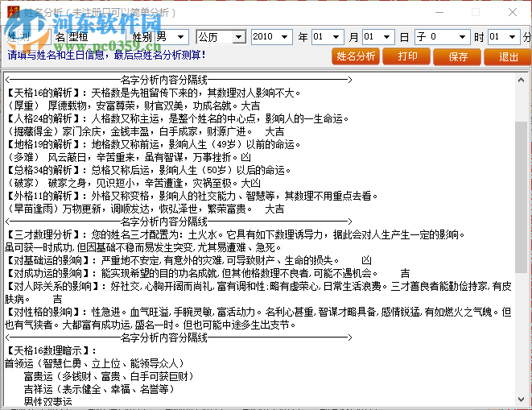Click the 保存 save button
The image size is (532, 410).
point(457,56)
